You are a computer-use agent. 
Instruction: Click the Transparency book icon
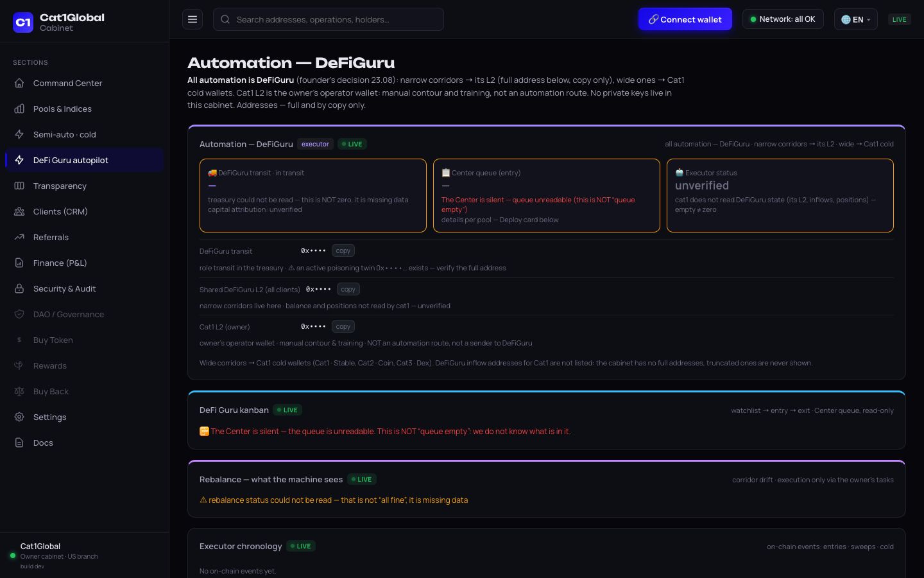point(19,186)
